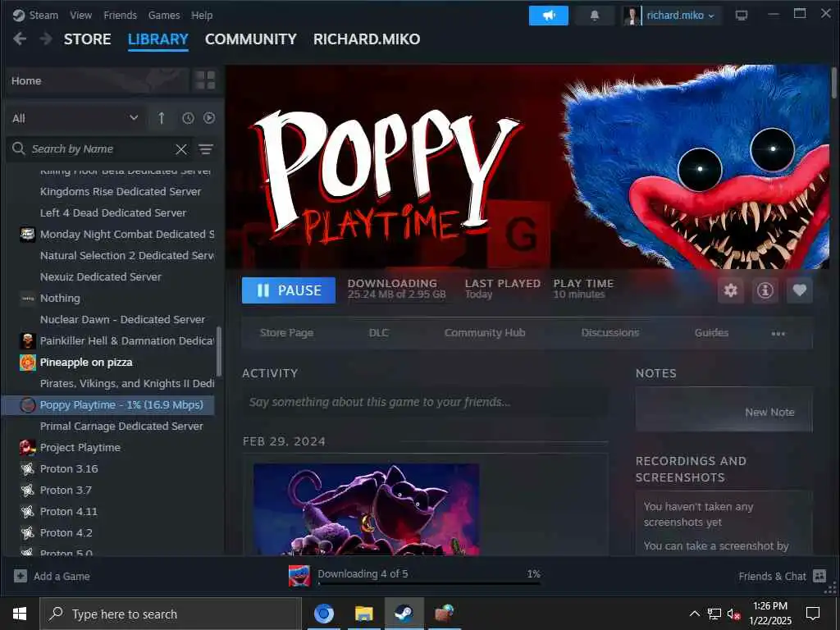840x630 pixels.
Task: Open File Explorer from taskbar
Action: [363, 614]
